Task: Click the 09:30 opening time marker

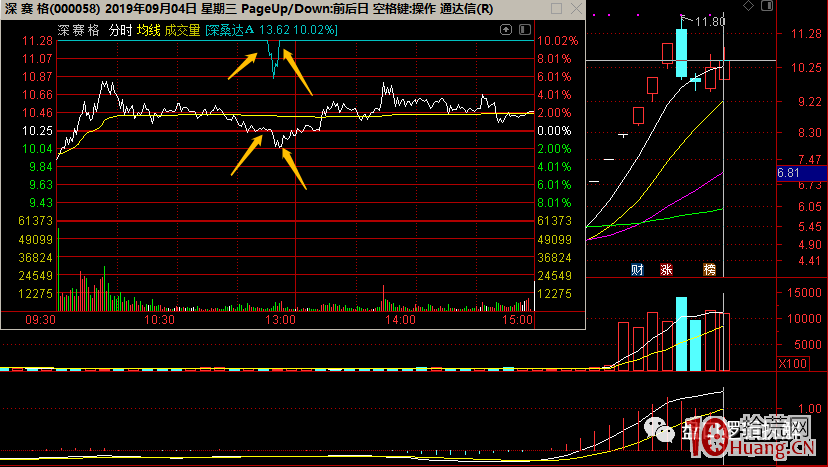Action: click(x=39, y=320)
